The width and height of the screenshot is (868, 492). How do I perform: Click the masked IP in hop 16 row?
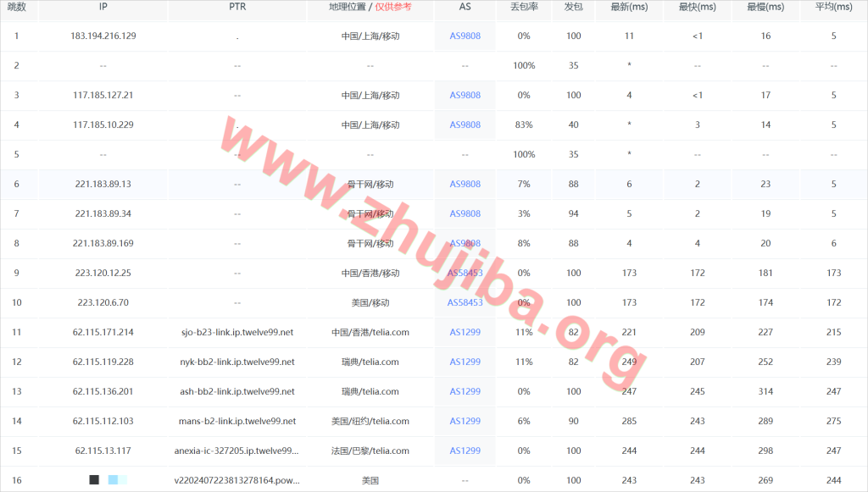[107, 480]
